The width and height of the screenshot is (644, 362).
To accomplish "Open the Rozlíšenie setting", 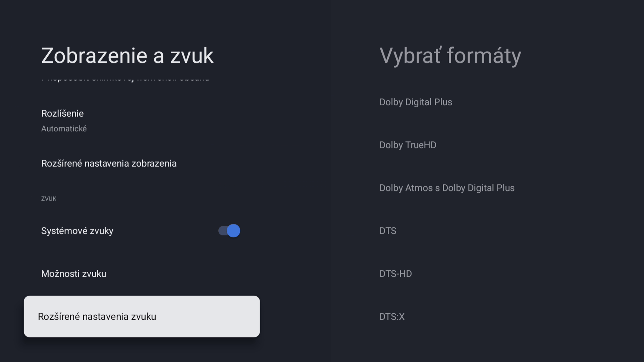I will pos(142,121).
